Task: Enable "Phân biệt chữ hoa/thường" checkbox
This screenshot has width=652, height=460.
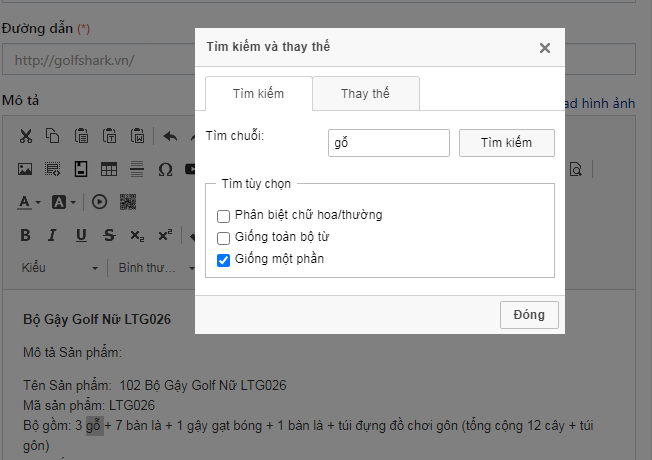Action: (224, 215)
